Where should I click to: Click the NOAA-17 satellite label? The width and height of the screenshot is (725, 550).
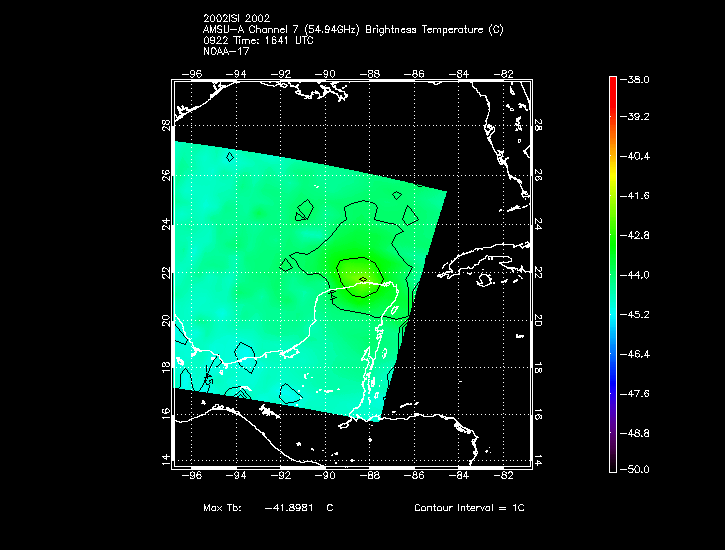[226, 51]
